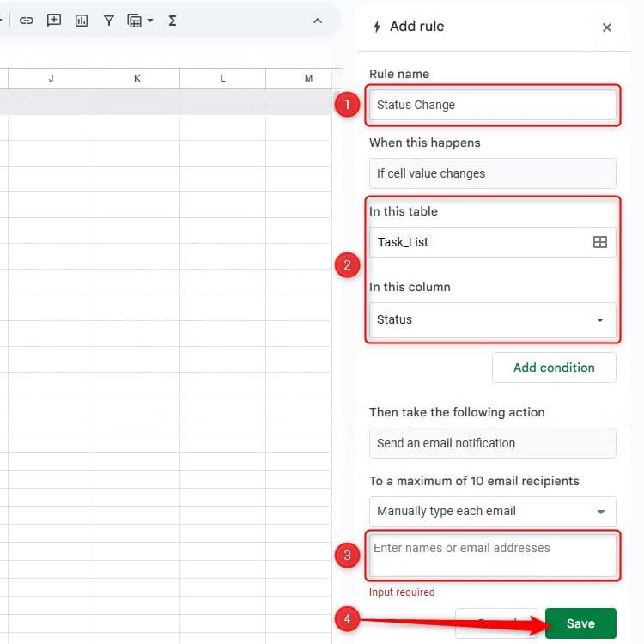The width and height of the screenshot is (644, 644).
Task: Click the insert link toolbar icon
Action: (x=27, y=21)
